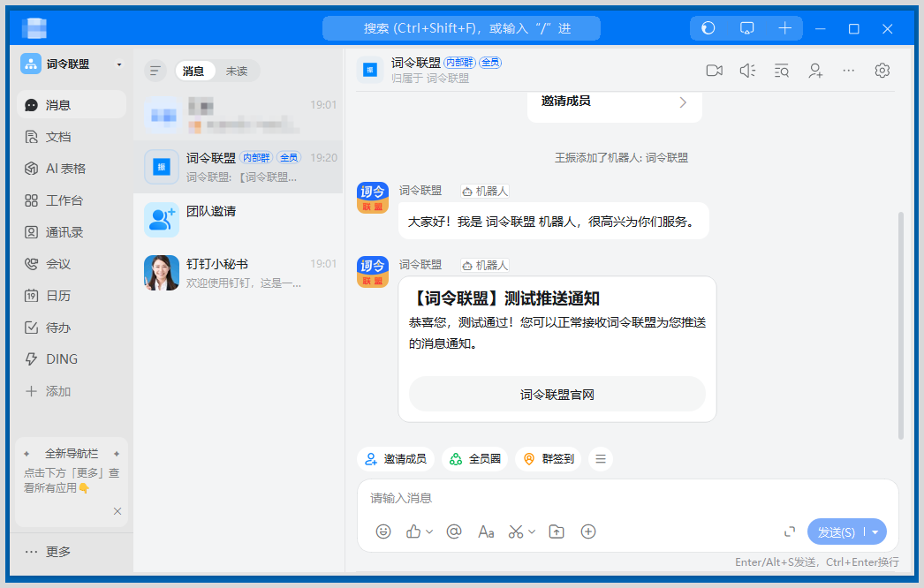
Task: Open 日历 in the left sidebar
Action: coord(58,296)
